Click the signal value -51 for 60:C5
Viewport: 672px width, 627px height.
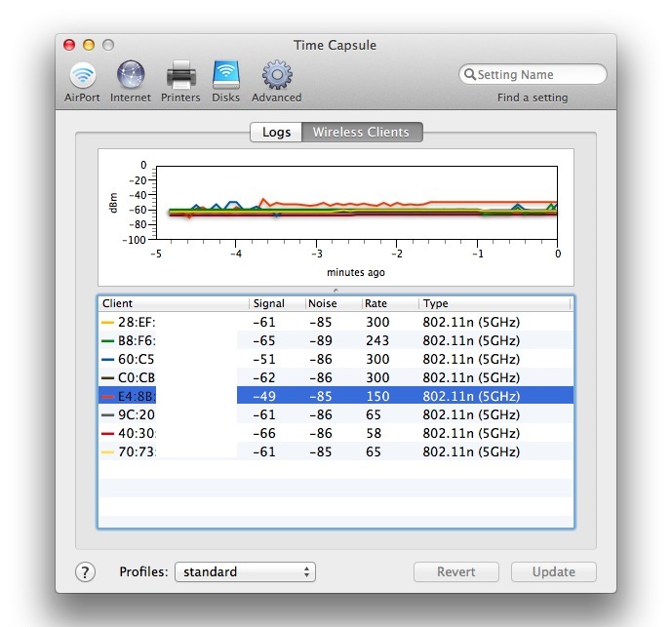[264, 359]
